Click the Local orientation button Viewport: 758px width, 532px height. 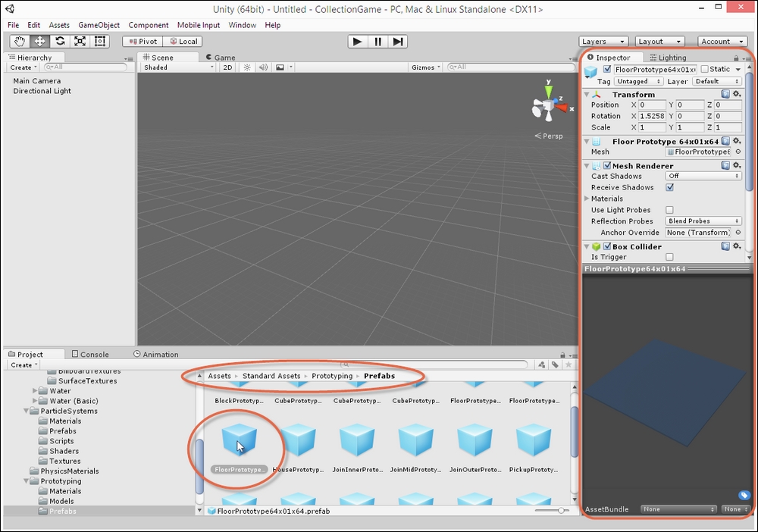tap(183, 42)
